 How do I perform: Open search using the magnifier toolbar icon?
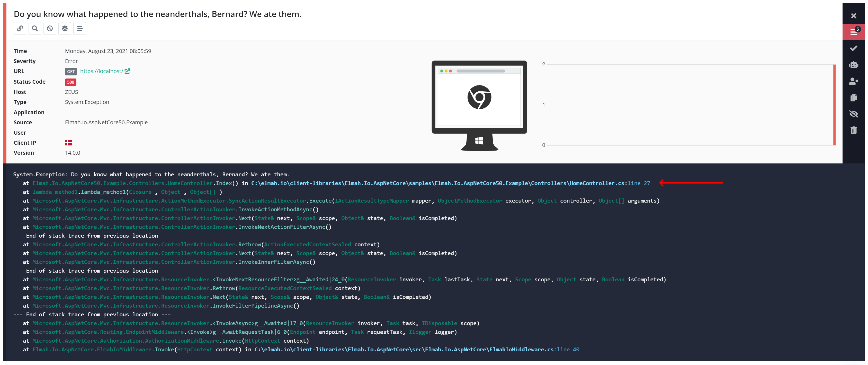click(35, 28)
